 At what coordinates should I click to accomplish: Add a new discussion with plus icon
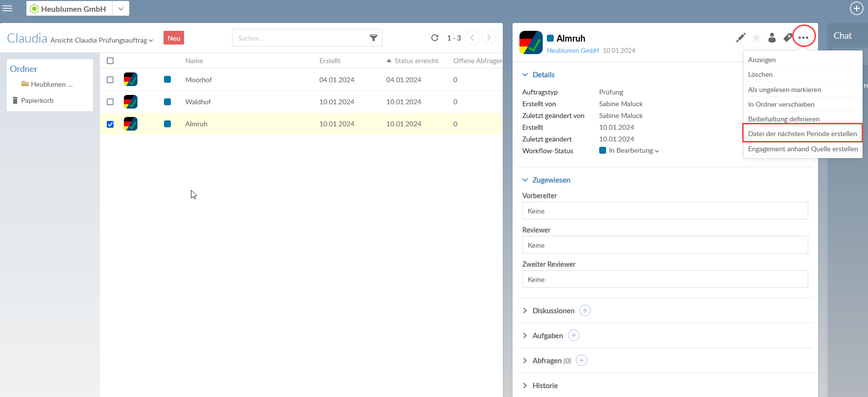pos(585,310)
